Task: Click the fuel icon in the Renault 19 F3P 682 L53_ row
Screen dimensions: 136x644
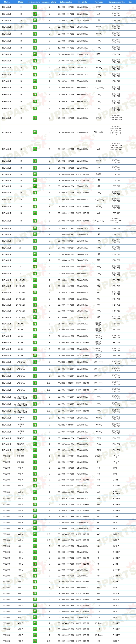Action: (35, 213)
